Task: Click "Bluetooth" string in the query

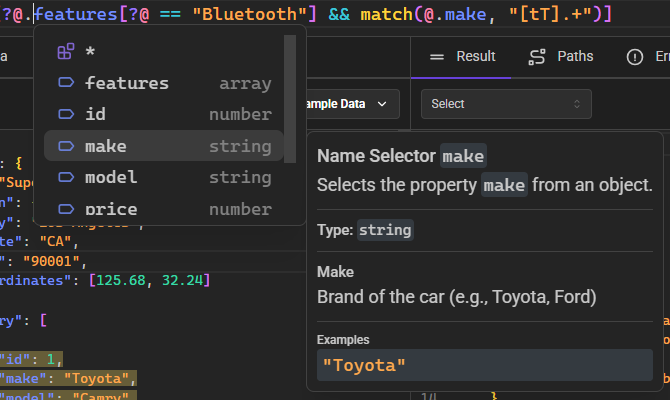Action: click(249, 14)
